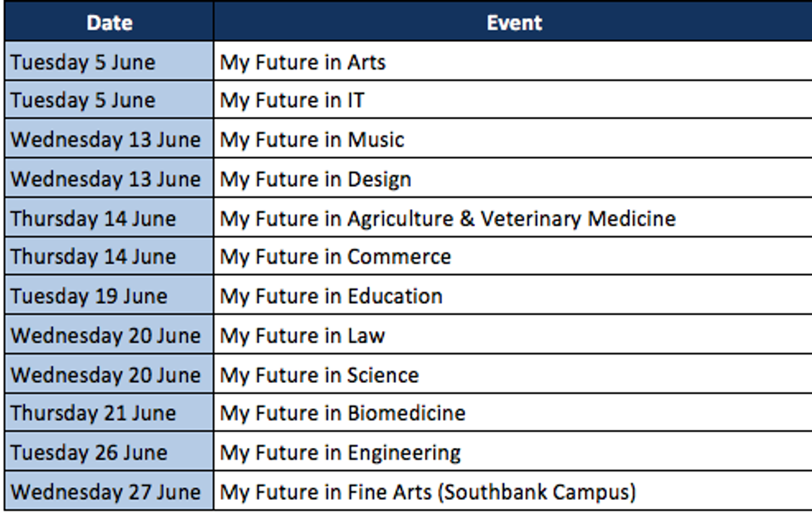Select the My Future in Design cell
Screen dimensions: 812x519
click(x=513, y=179)
